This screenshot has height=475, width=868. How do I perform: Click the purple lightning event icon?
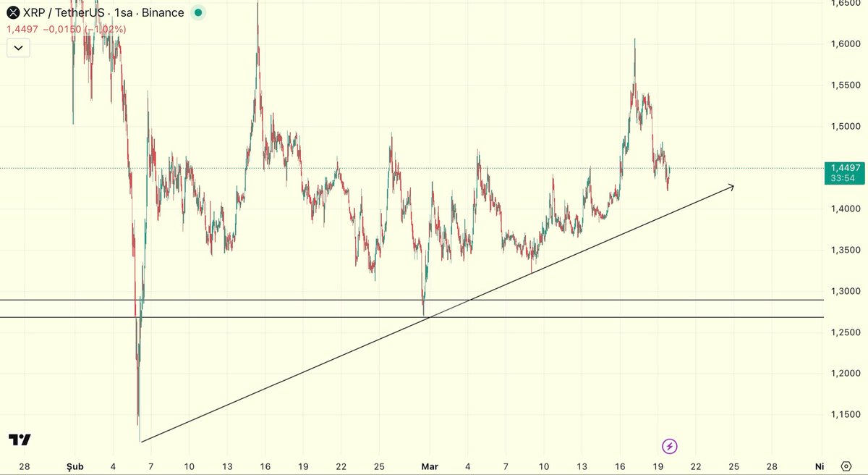(671, 446)
